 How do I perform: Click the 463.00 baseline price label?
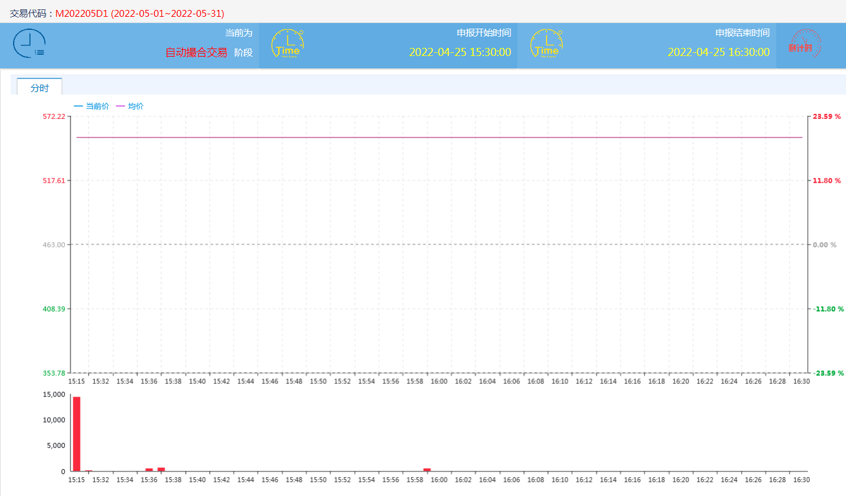pyautogui.click(x=54, y=245)
